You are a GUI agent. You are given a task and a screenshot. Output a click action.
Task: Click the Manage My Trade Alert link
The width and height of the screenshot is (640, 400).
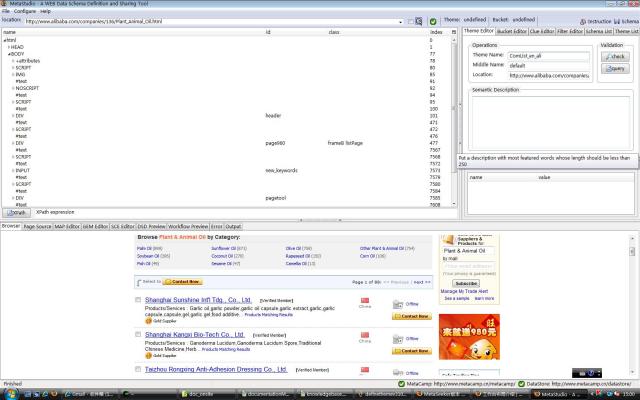click(464, 291)
